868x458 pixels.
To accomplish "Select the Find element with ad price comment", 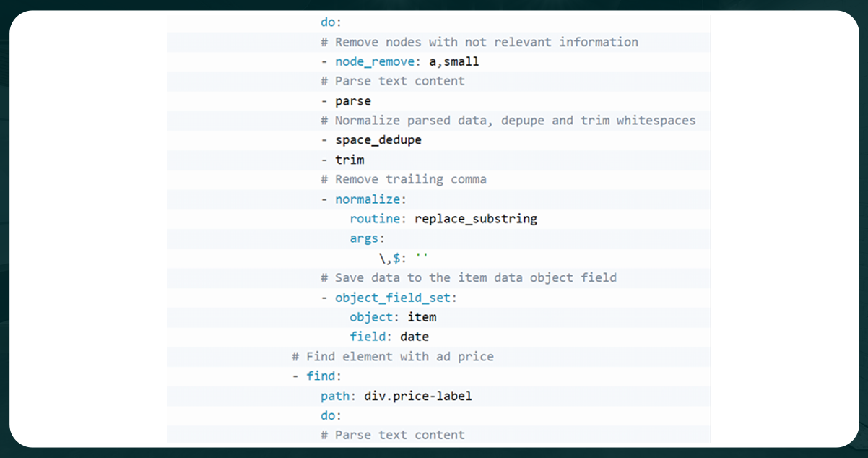I will click(393, 356).
